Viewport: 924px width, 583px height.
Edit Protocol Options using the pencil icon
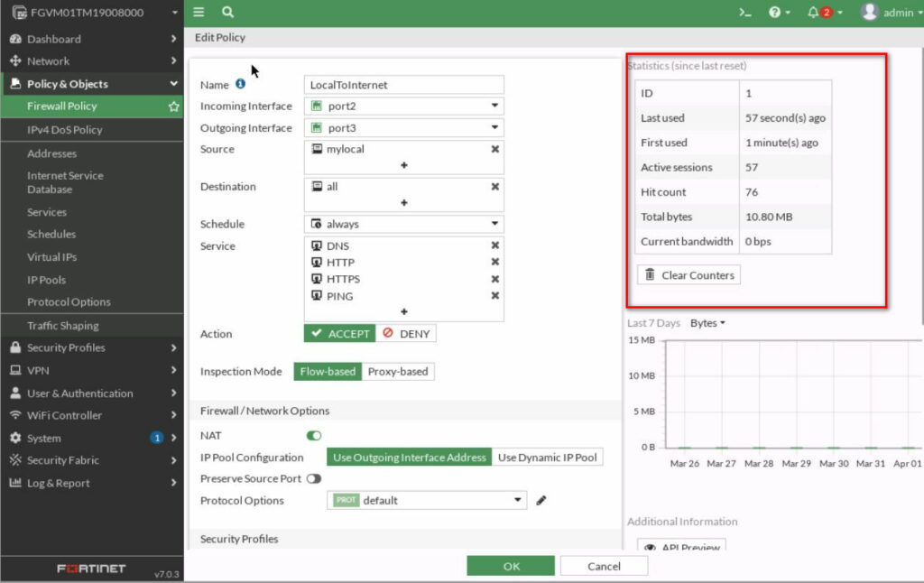(541, 500)
